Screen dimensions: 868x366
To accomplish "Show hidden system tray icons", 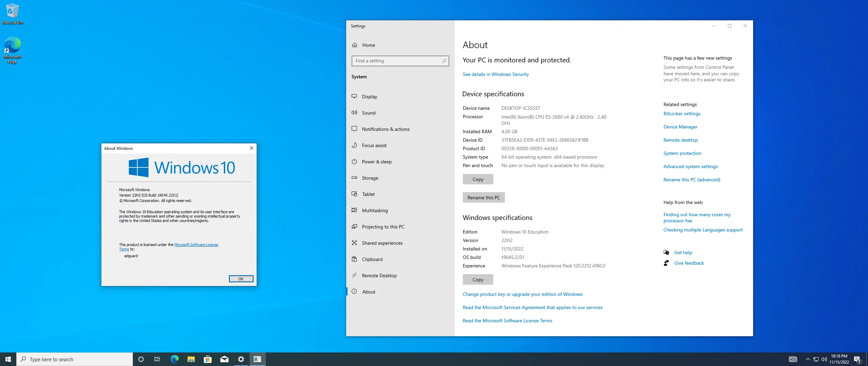I will pos(808,359).
